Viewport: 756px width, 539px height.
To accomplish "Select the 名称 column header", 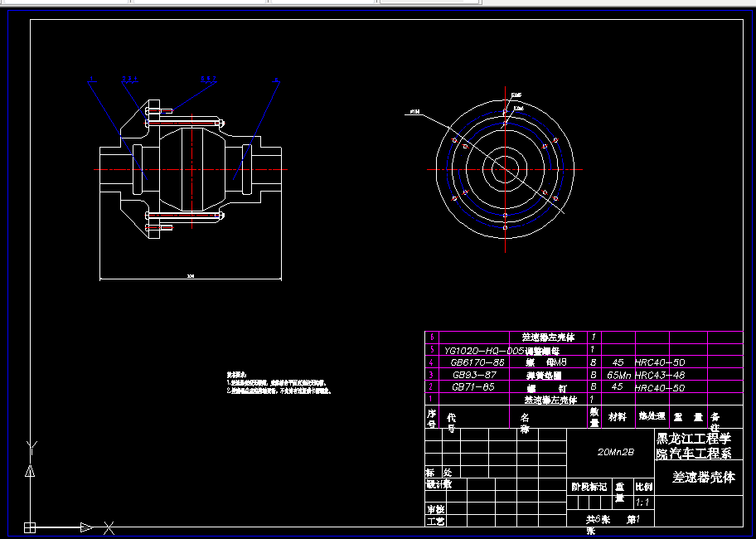I will (x=525, y=424).
